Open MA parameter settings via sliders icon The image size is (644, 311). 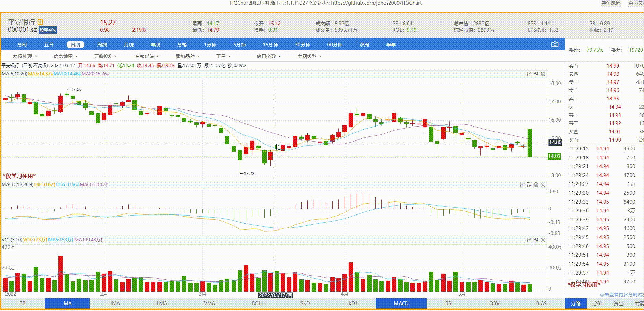pyautogui.click(x=529, y=74)
